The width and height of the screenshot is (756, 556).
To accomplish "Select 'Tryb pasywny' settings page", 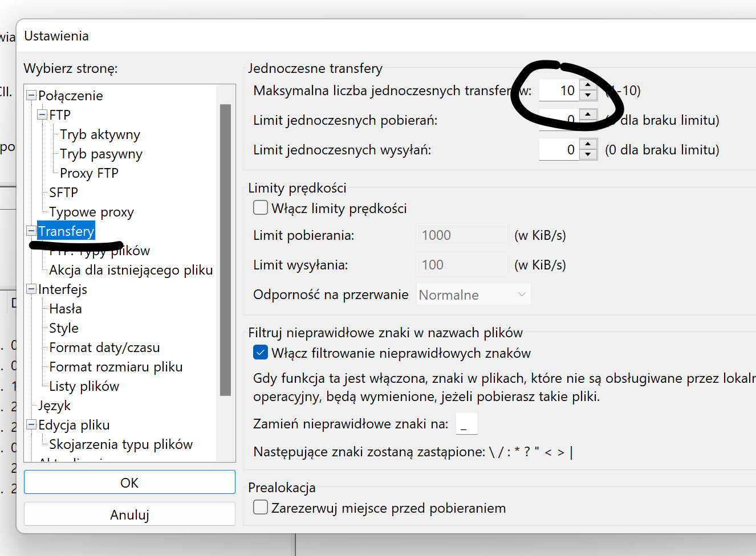I will [101, 154].
